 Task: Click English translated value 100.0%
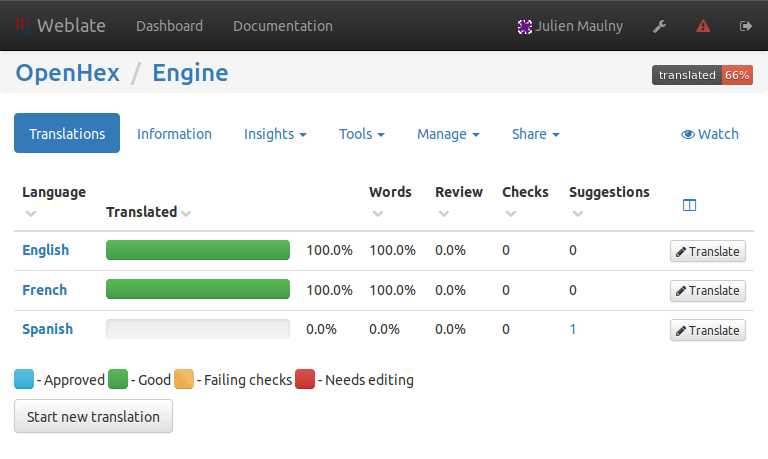330,250
